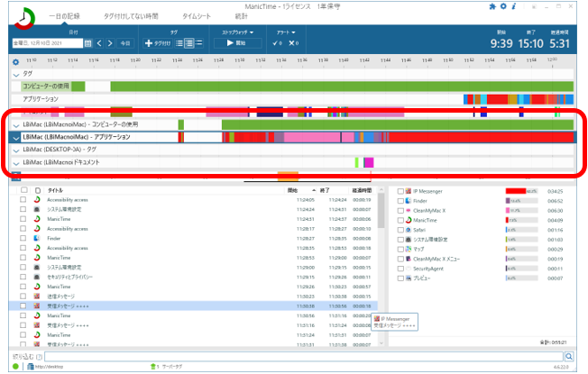This screenshot has width=588, height=374.
Task: Click the マップ icon in the summary
Action: [x=409, y=249]
